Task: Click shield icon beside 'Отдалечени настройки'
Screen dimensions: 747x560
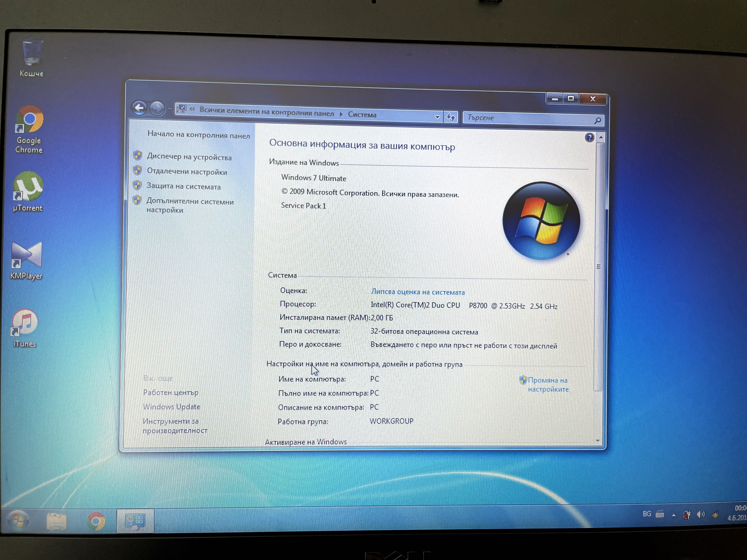Action: pyautogui.click(x=137, y=171)
